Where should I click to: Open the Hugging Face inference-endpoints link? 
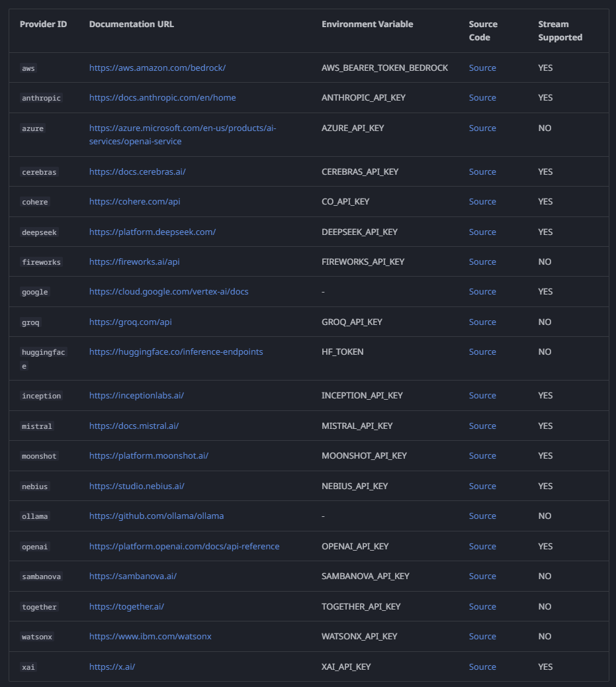(176, 352)
